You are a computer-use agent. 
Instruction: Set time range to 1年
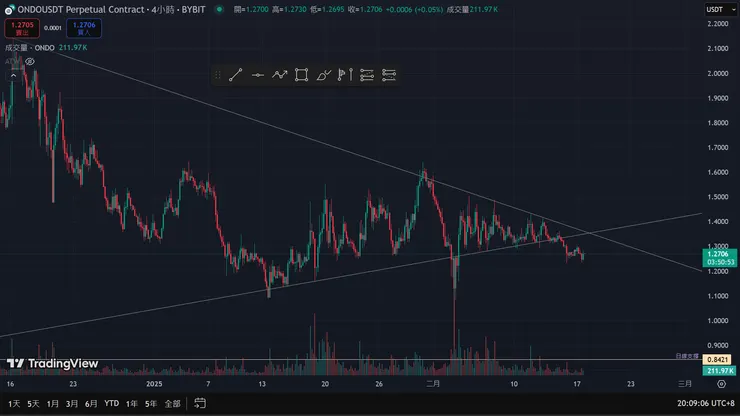(x=132, y=403)
